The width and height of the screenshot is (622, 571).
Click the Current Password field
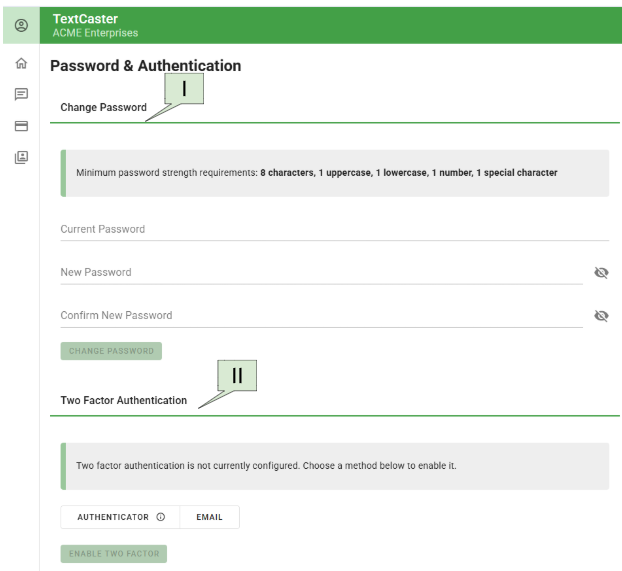(334, 229)
